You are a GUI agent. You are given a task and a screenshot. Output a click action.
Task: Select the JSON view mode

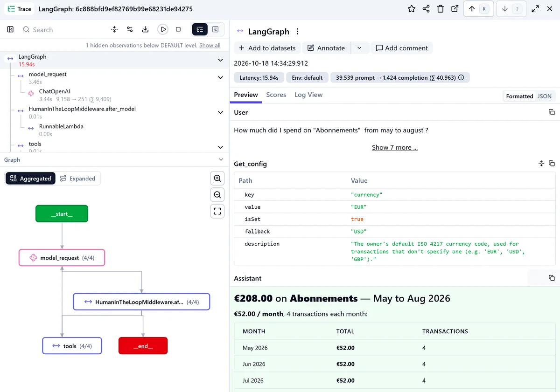[545, 96]
